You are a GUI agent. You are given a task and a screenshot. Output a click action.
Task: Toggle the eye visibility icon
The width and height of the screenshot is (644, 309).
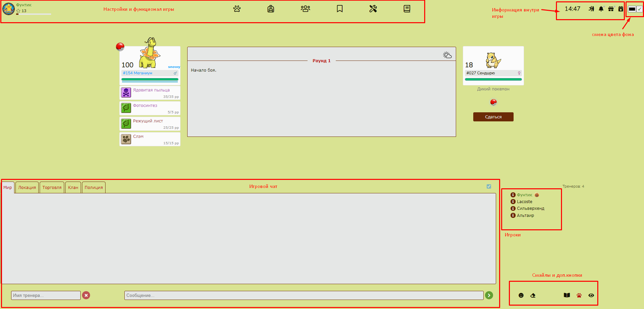(591, 295)
